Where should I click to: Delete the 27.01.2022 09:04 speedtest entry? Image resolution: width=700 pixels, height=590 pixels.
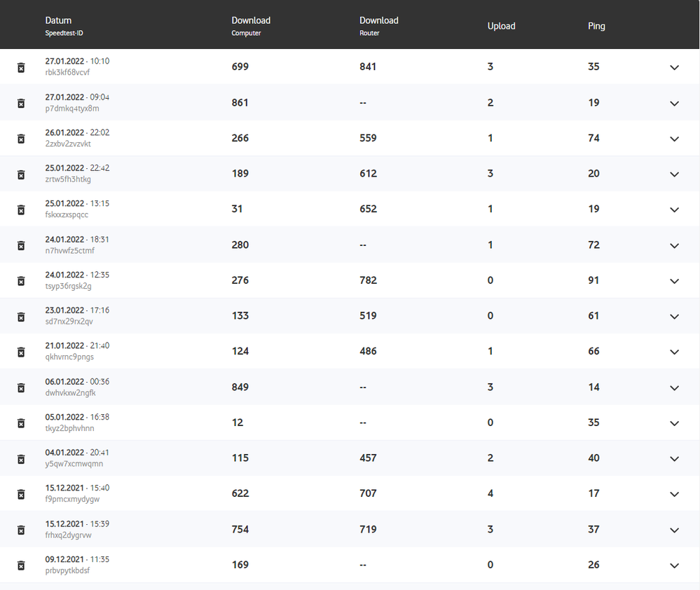click(x=21, y=103)
